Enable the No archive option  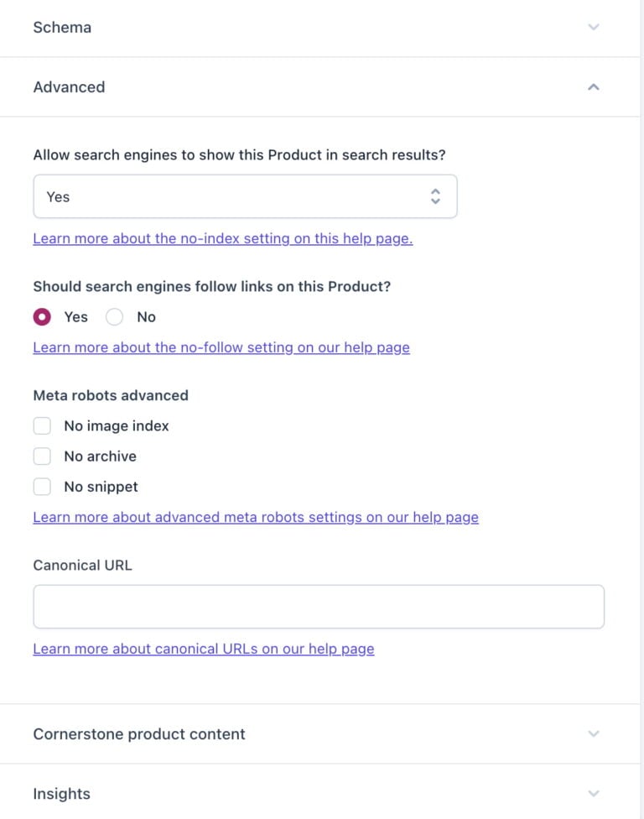pyautogui.click(x=42, y=456)
